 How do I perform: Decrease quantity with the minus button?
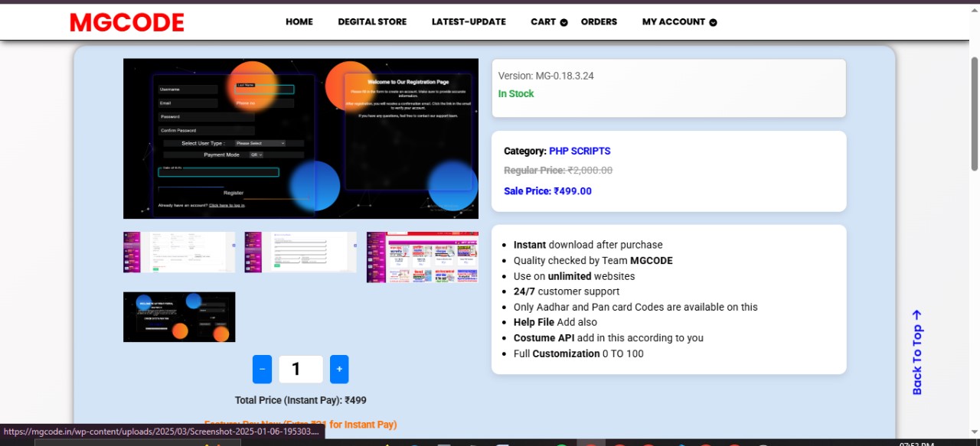click(262, 369)
